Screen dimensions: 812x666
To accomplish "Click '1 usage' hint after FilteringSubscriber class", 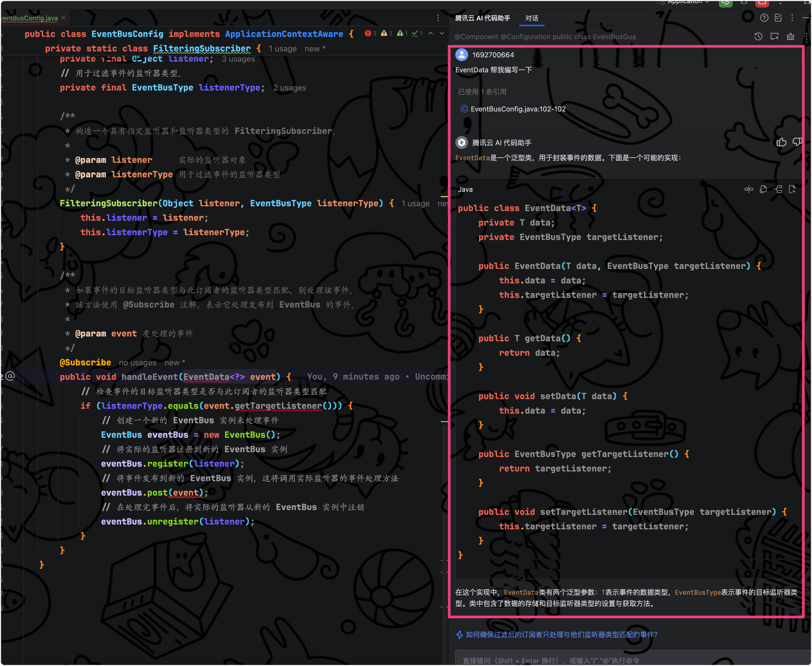I will tap(282, 49).
